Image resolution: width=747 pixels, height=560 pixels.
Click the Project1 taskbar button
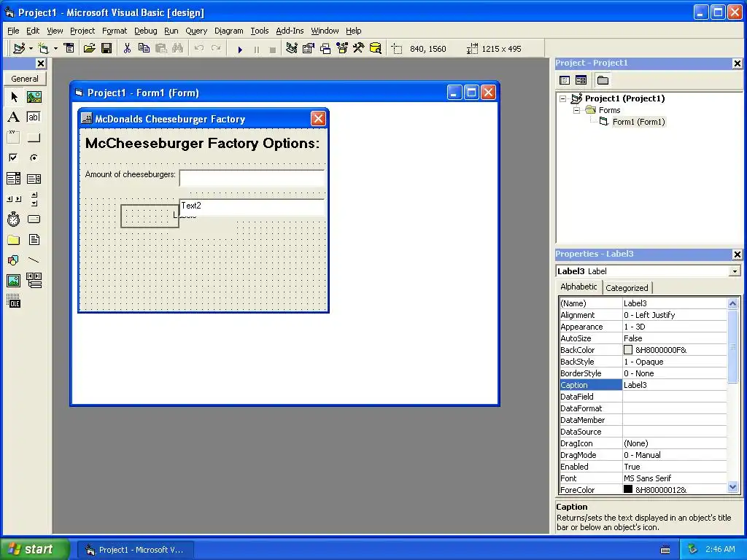(135, 550)
